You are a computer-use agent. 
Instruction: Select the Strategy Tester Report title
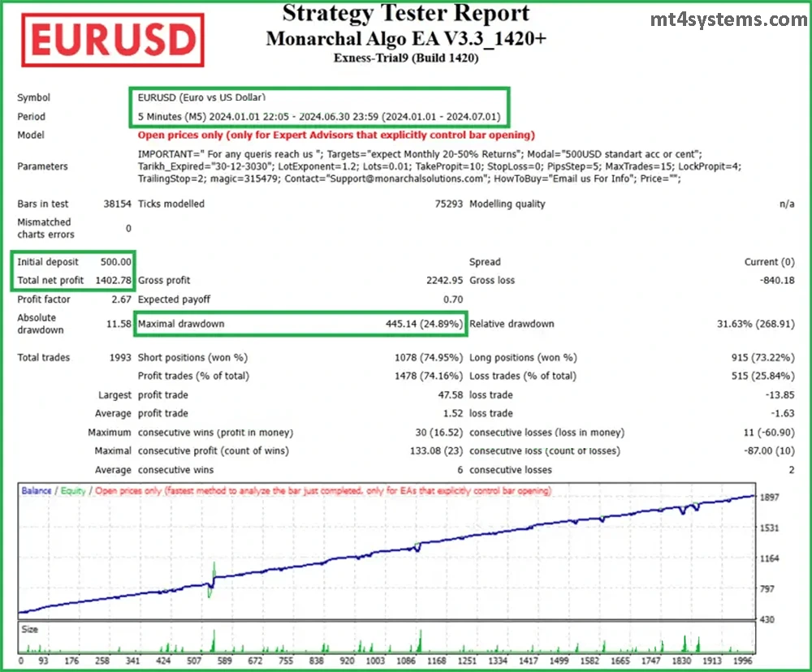406,13
